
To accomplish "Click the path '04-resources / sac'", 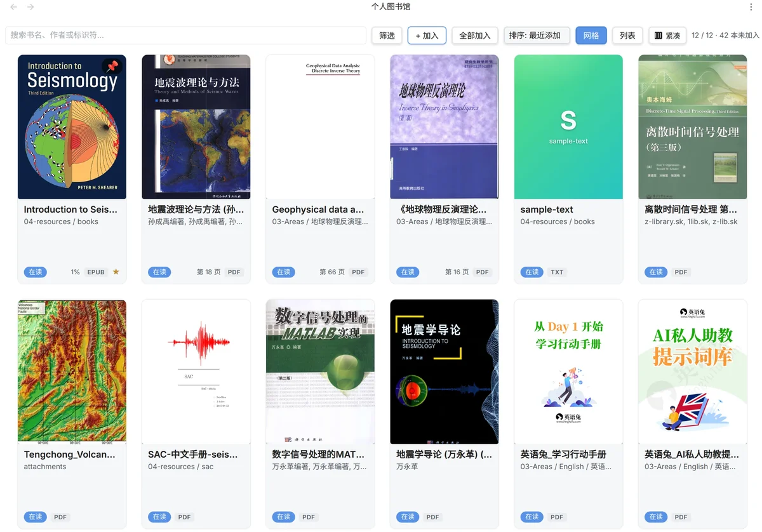I will point(181,467).
